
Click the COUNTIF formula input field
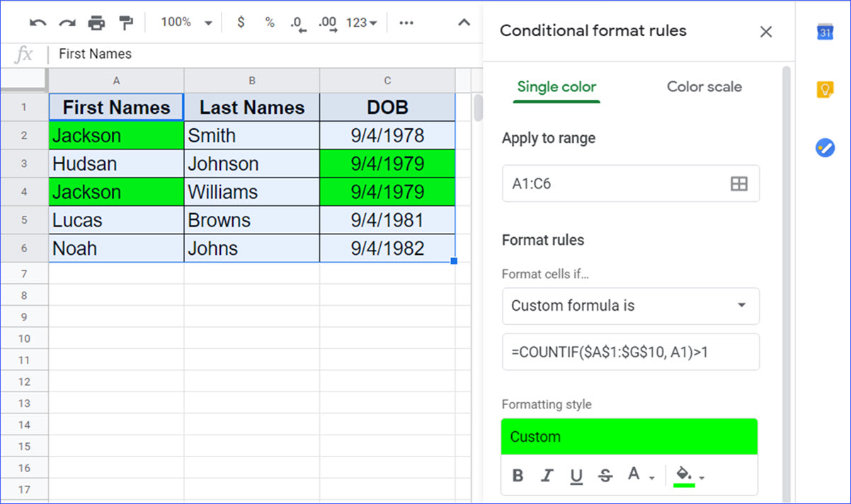point(630,352)
